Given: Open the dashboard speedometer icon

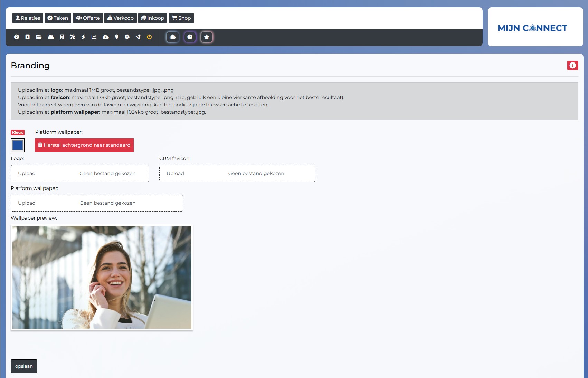Looking at the screenshot, I should [x=16, y=37].
